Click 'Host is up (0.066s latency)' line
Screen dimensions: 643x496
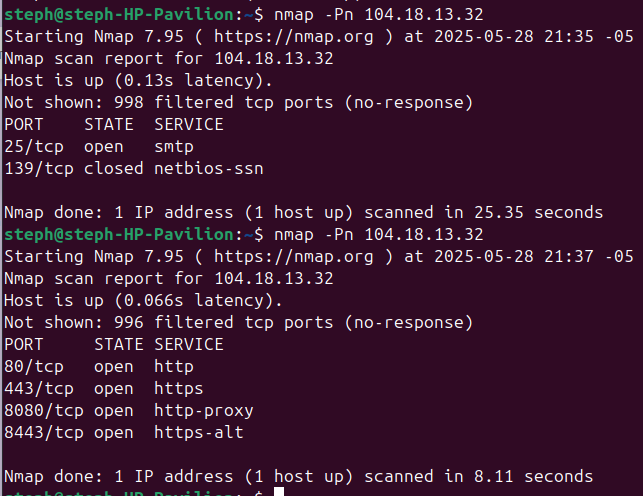[143, 301]
